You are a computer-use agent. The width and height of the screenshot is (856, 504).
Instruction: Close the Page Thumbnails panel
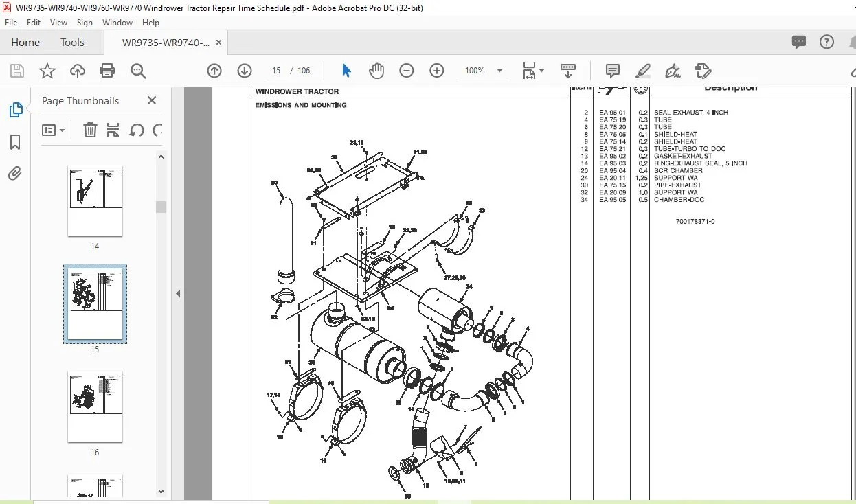[x=152, y=100]
